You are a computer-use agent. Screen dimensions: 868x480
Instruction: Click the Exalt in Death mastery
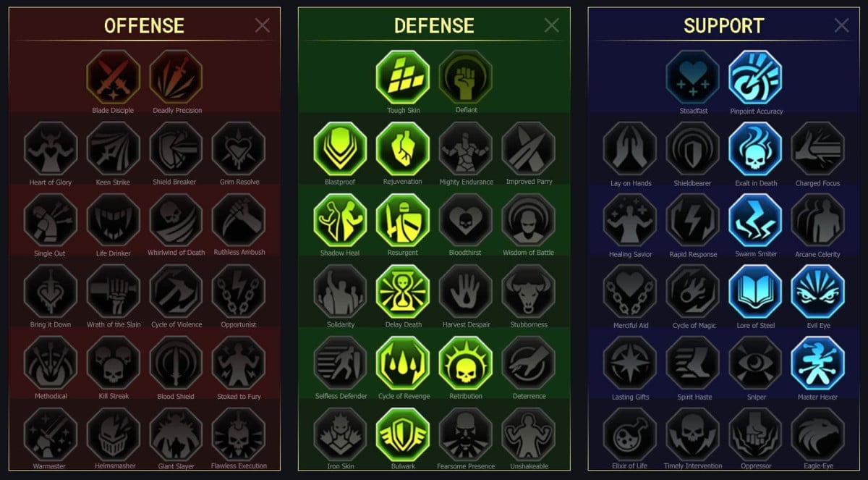tap(756, 148)
